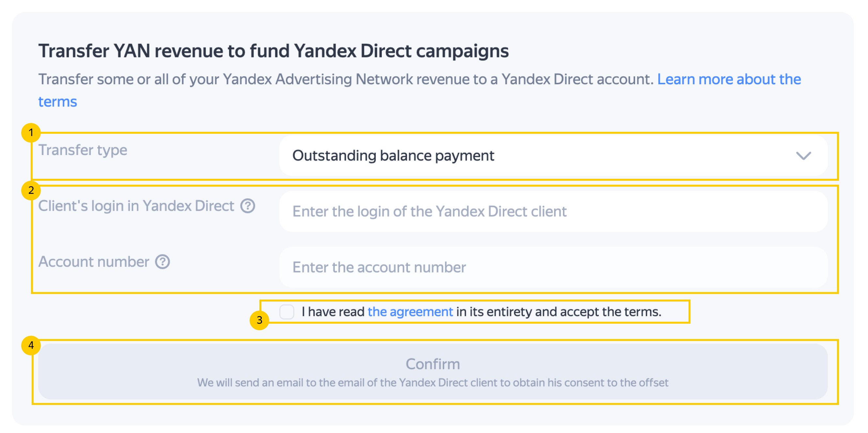Screen dimensions: 868x433
Task: Click the yellow number 1 annotation badge
Action: [31, 133]
